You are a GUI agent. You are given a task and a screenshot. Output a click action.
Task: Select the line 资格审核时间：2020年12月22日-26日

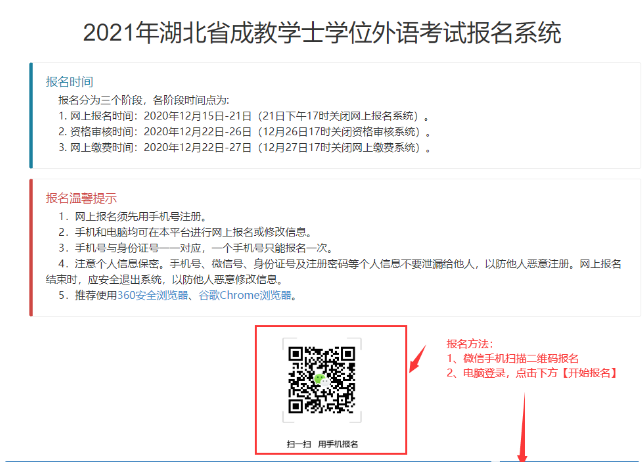[x=245, y=132]
